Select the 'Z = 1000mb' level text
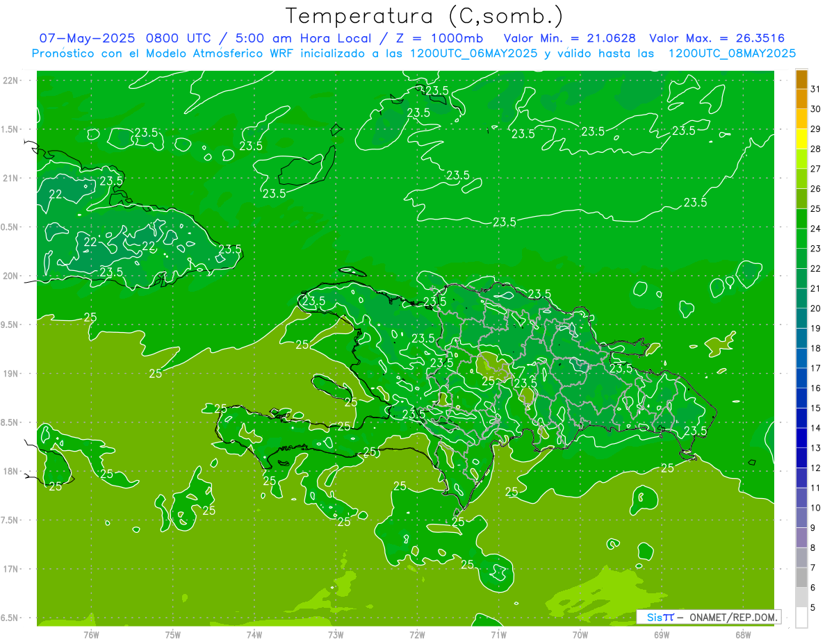The image size is (834, 644). 439,38
